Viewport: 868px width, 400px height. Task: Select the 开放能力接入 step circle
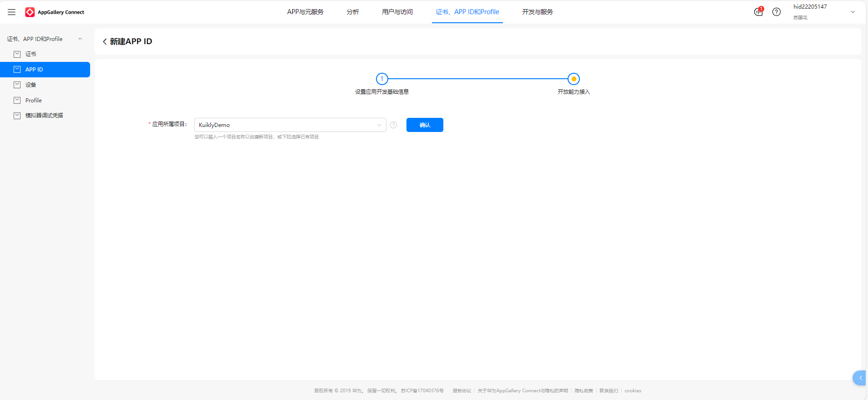coord(574,79)
